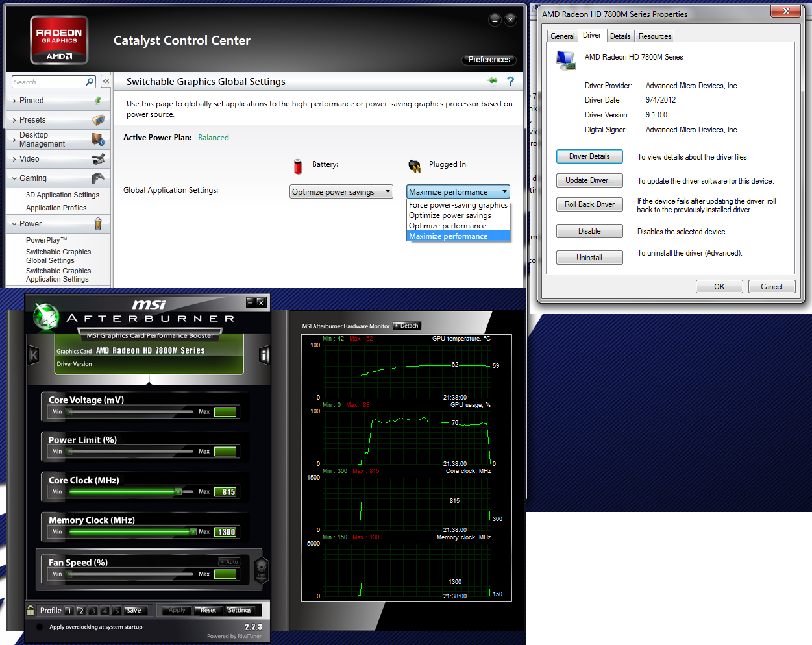Click the Driver Details button
The height and width of the screenshot is (645, 812).
click(x=589, y=156)
